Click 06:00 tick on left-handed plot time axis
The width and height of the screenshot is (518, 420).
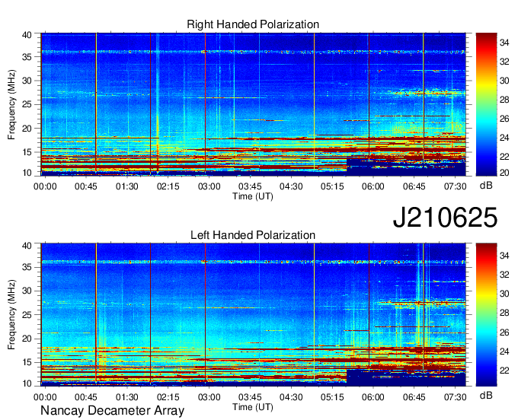point(373,397)
